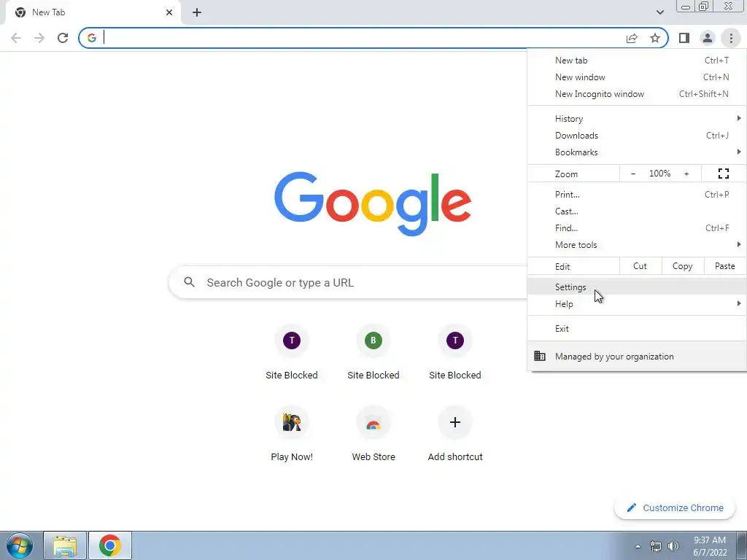
Task: Expand the Bookmarks submenu
Action: pyautogui.click(x=636, y=152)
